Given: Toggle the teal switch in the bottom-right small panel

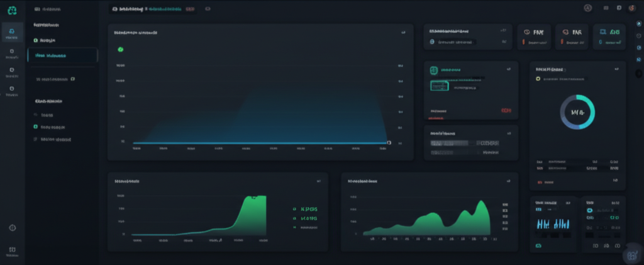Looking at the screenshot, I should pyautogui.click(x=590, y=210).
